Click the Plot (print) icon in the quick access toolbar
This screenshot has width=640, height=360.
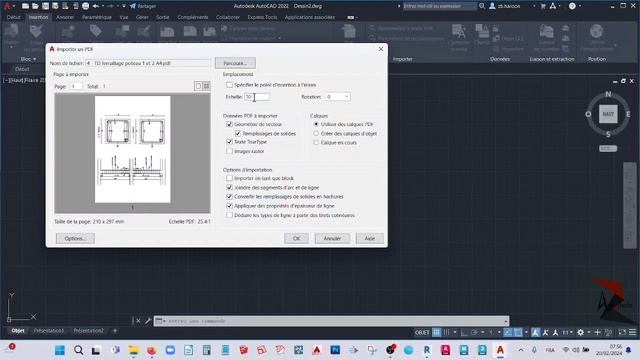[x=85, y=6]
